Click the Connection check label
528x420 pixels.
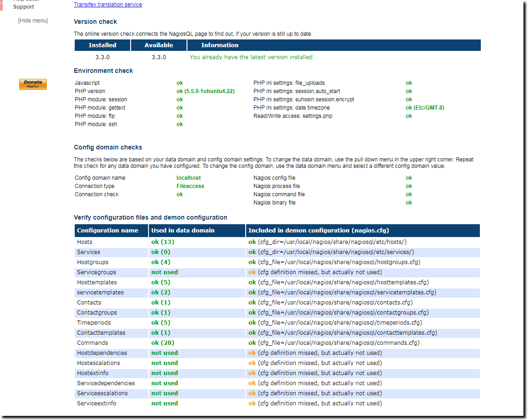[97, 194]
